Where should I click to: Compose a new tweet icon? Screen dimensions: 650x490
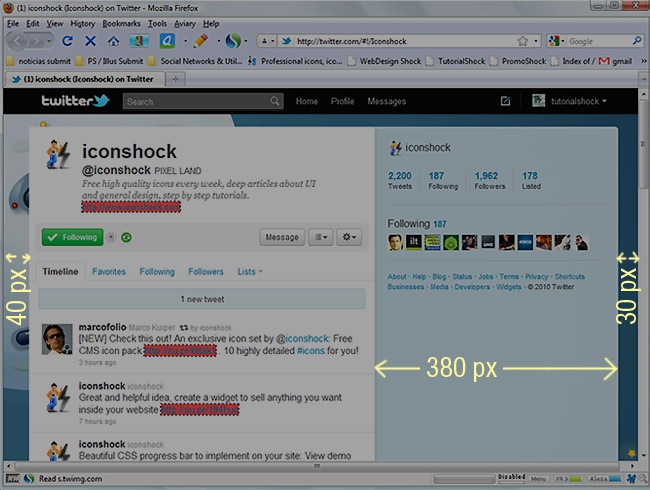click(x=505, y=101)
